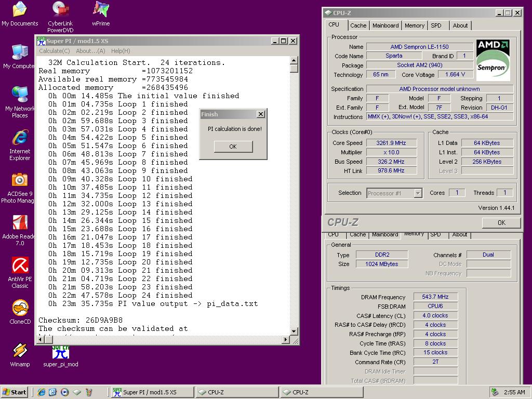Open the Start menu
The height and width of the screenshot is (399, 532).
pyautogui.click(x=14, y=392)
